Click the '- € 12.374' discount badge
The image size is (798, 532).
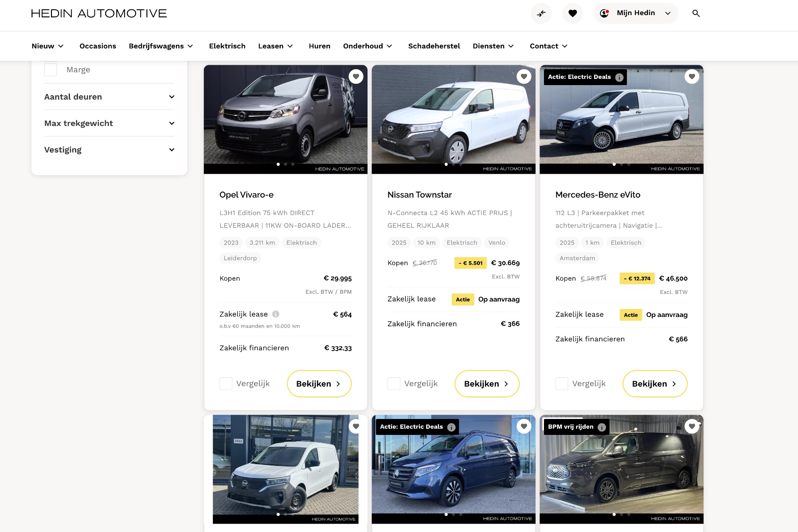637,278
